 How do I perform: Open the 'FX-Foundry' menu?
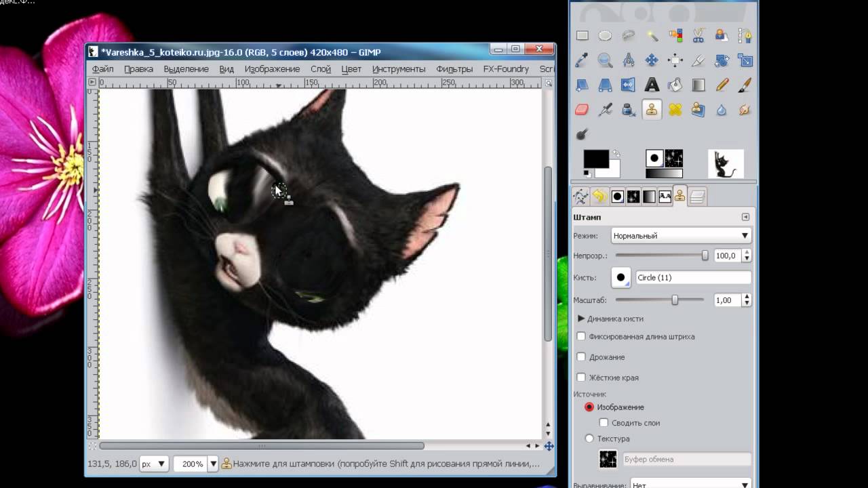coord(506,69)
